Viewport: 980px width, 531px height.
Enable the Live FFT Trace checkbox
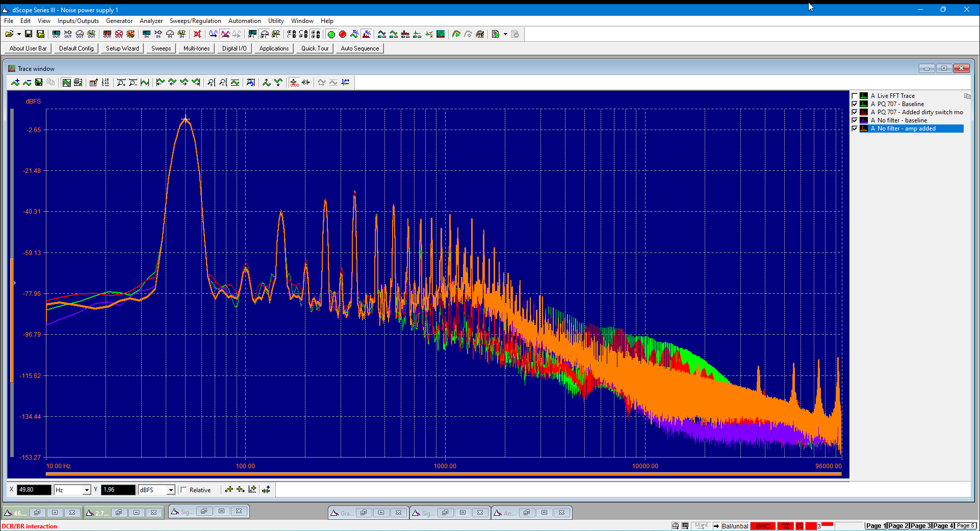click(x=855, y=96)
